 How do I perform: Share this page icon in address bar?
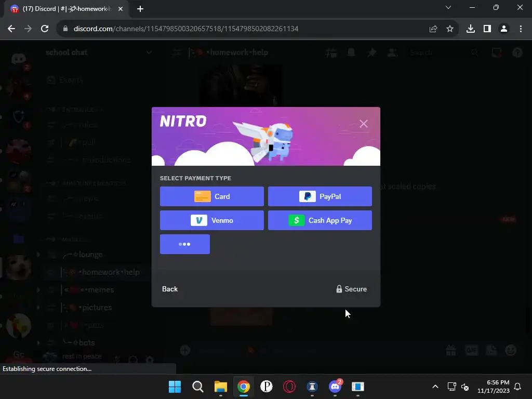433,29
